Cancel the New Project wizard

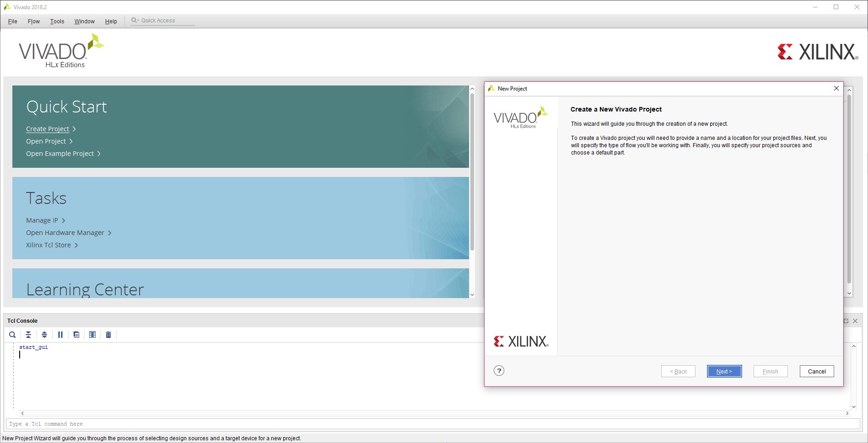pyautogui.click(x=816, y=371)
